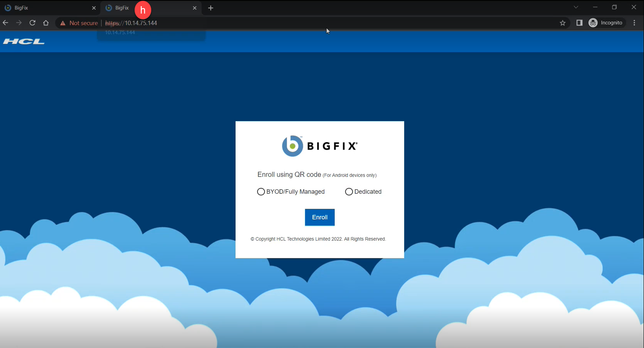The image size is (644, 348).
Task: Open the browser home page
Action: (x=46, y=23)
